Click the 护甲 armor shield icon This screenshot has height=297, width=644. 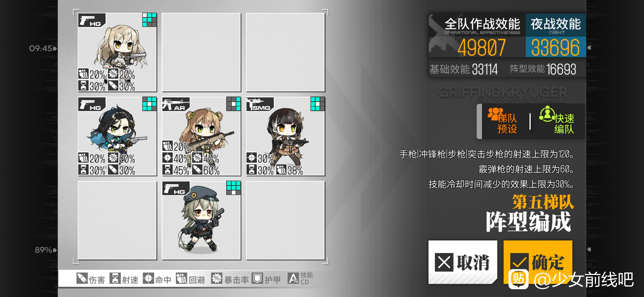(257, 278)
